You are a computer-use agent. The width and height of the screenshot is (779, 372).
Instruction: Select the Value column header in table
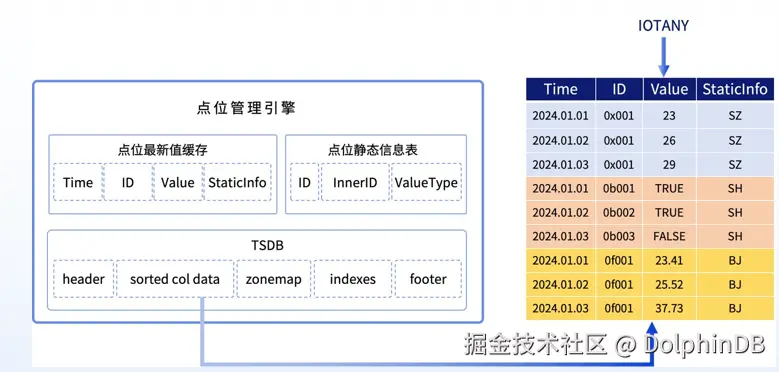pos(669,89)
